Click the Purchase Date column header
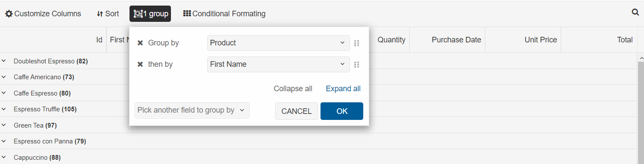The width and height of the screenshot is (644, 164). 456,40
